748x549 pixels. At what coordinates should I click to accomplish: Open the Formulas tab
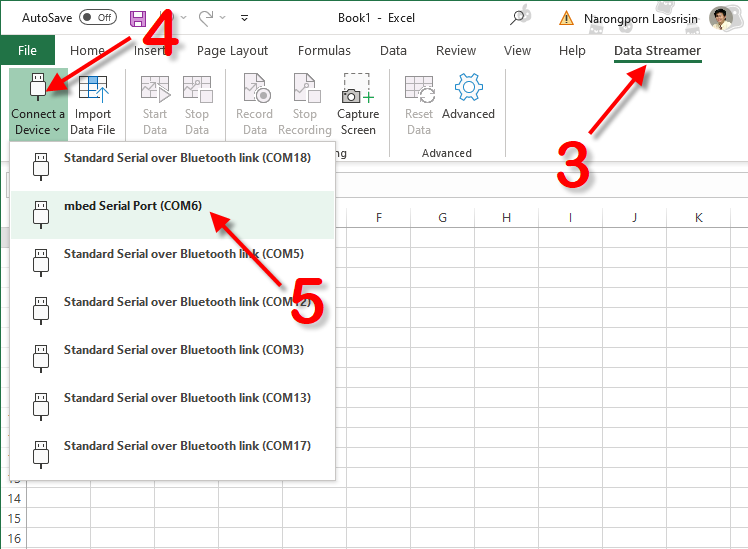(324, 51)
